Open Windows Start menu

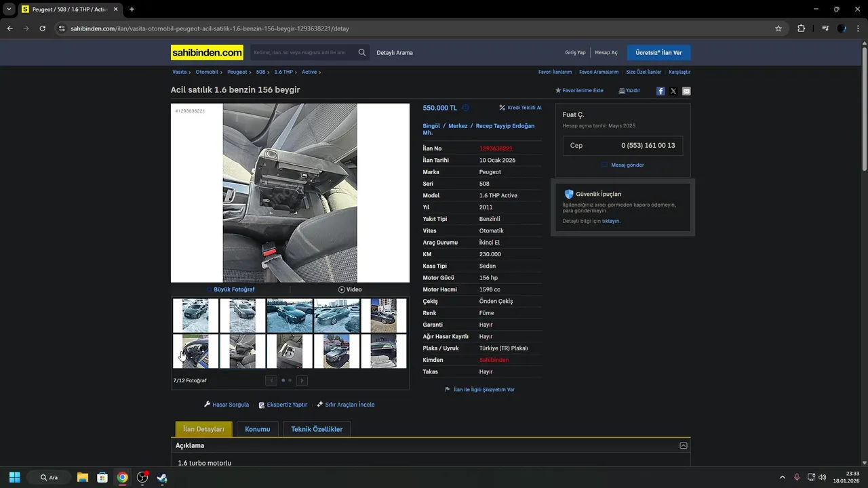click(x=15, y=477)
